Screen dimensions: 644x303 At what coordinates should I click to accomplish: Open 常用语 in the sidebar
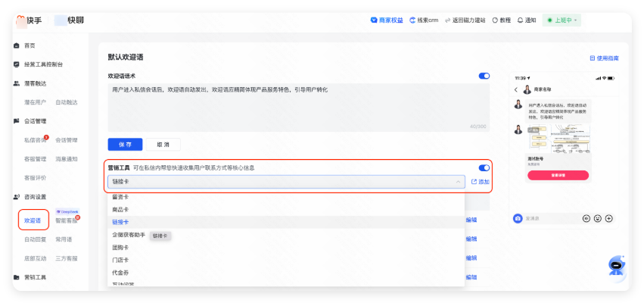(64, 239)
